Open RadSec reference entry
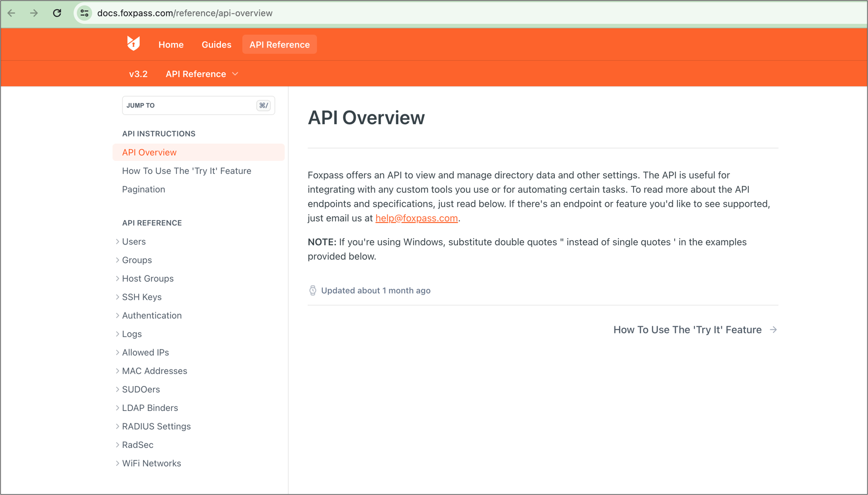The width and height of the screenshot is (868, 495). 138,445
